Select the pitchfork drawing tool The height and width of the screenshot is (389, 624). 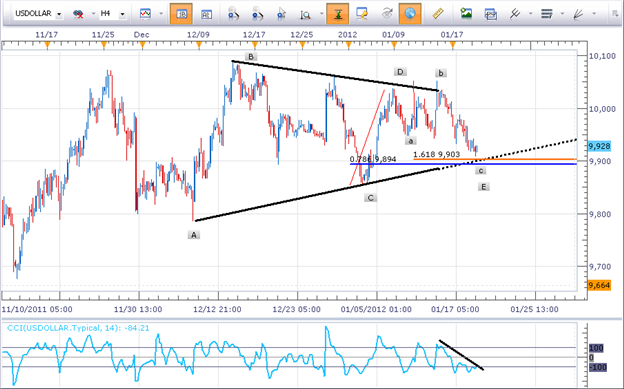coord(515,14)
